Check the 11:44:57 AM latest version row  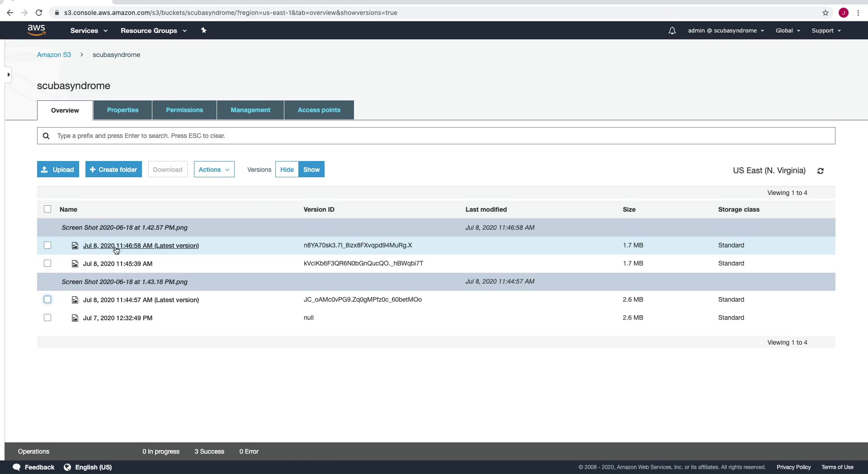pos(47,299)
